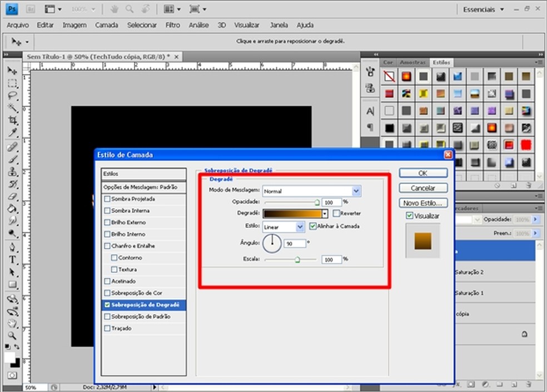This screenshot has width=547, height=392.
Task: Click the Opacidade slider handle
Action: pos(317,204)
